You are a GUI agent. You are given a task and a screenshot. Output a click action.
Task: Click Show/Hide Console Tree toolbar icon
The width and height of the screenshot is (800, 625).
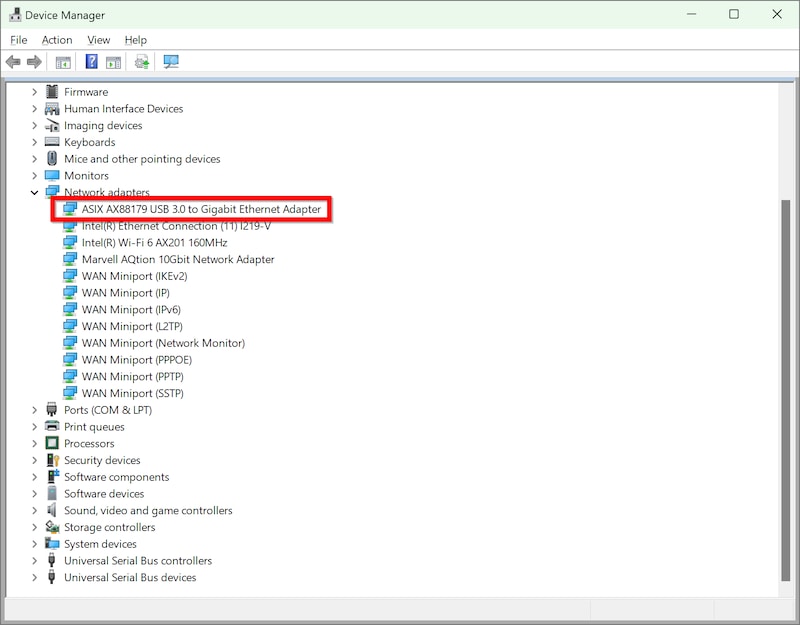[63, 62]
